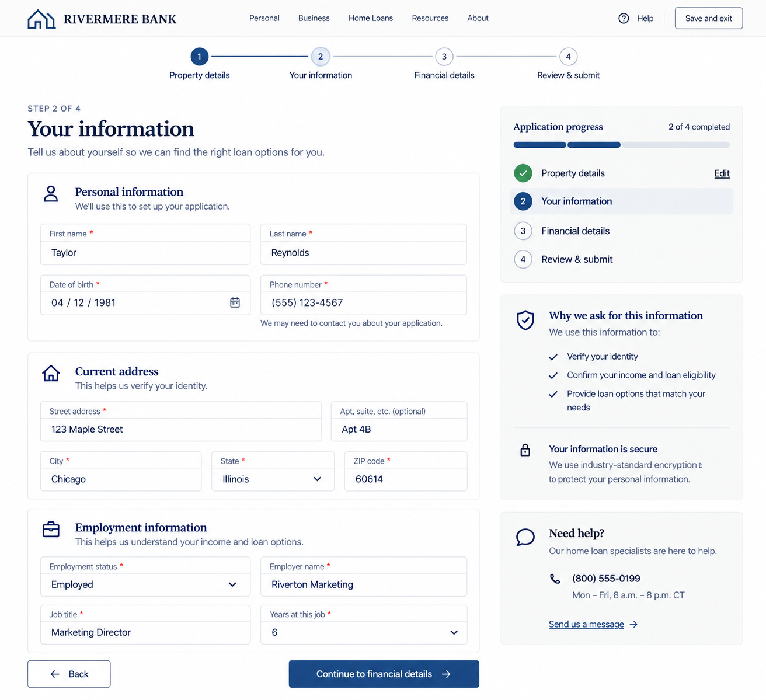Open the date of birth calendar picker
The height and width of the screenshot is (700, 766).
click(235, 302)
